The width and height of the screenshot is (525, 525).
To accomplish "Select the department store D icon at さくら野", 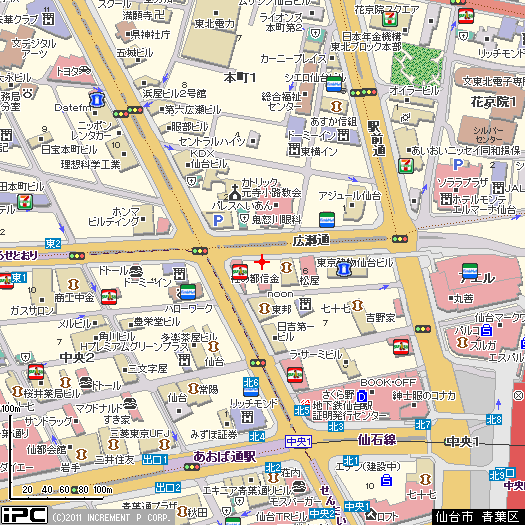I will pos(362,397).
